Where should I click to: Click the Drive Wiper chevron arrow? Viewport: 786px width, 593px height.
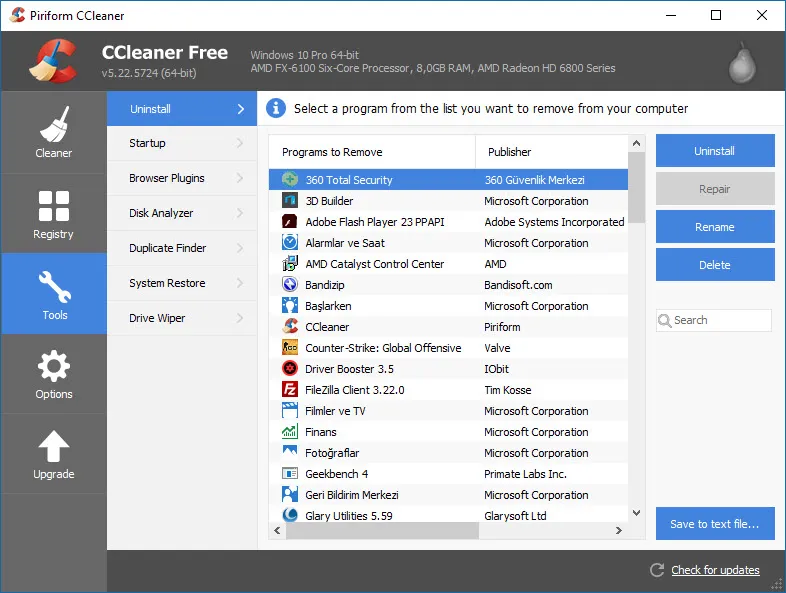click(x=240, y=318)
